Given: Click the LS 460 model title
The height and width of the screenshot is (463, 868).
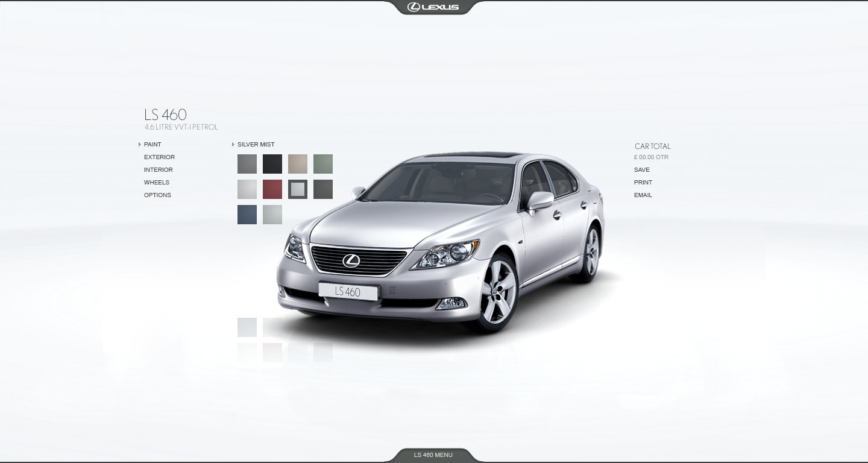Looking at the screenshot, I should (x=165, y=115).
